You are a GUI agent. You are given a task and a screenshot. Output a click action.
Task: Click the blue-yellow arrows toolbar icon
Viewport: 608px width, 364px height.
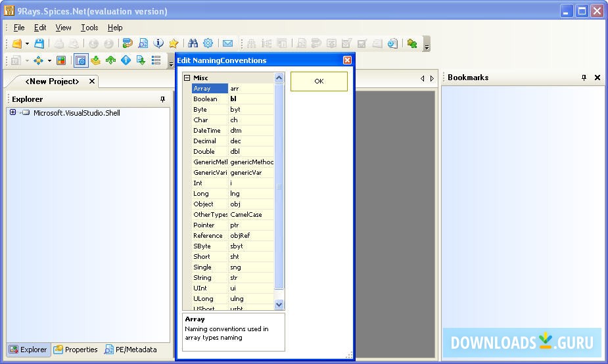(127, 43)
